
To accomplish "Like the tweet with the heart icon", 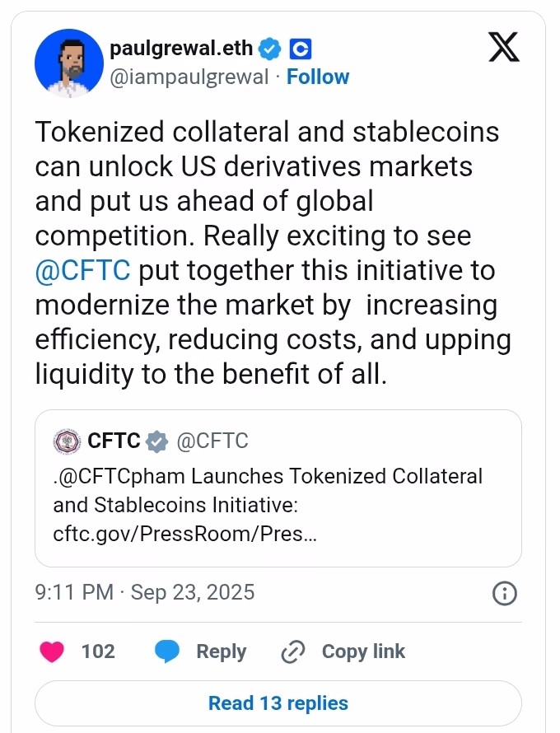I will coord(53,651).
